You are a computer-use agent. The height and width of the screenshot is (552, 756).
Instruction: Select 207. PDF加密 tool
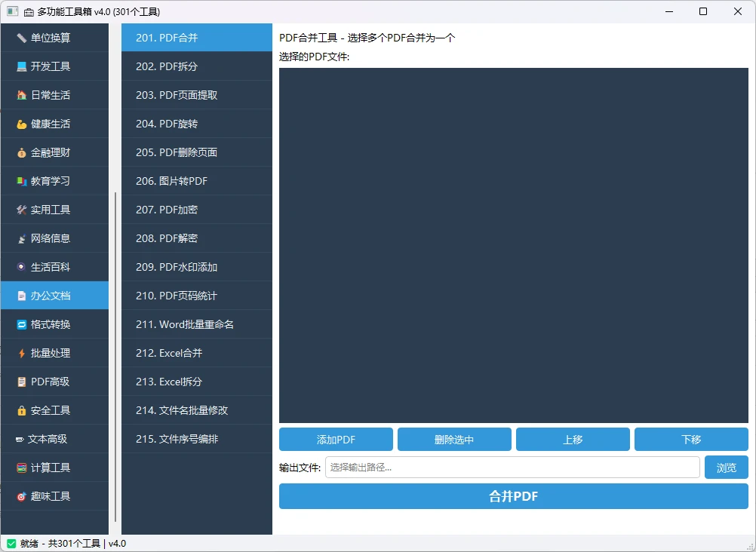point(197,210)
